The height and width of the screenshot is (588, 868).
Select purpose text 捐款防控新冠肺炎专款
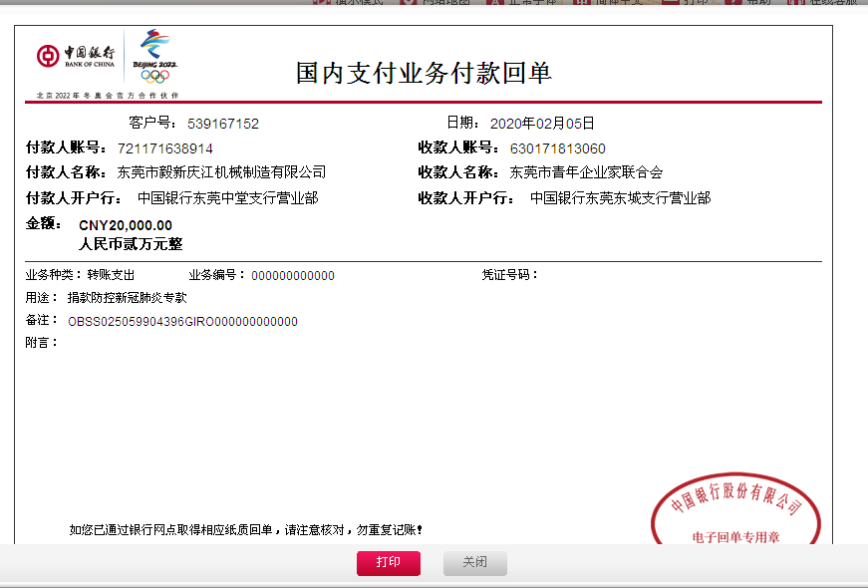coord(128,297)
